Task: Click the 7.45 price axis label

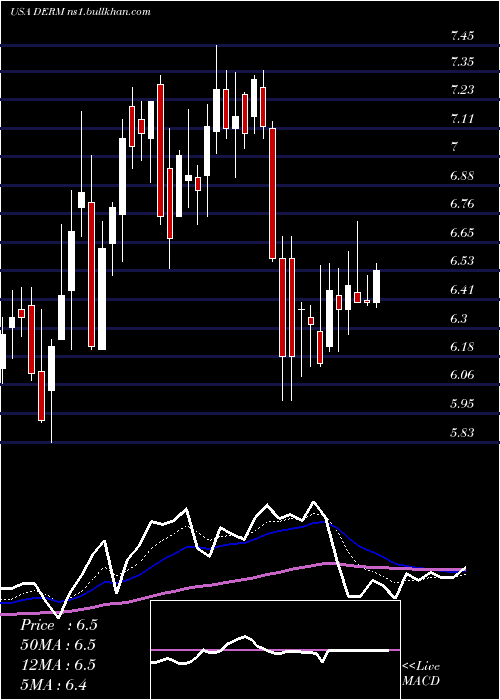Action: (x=462, y=37)
